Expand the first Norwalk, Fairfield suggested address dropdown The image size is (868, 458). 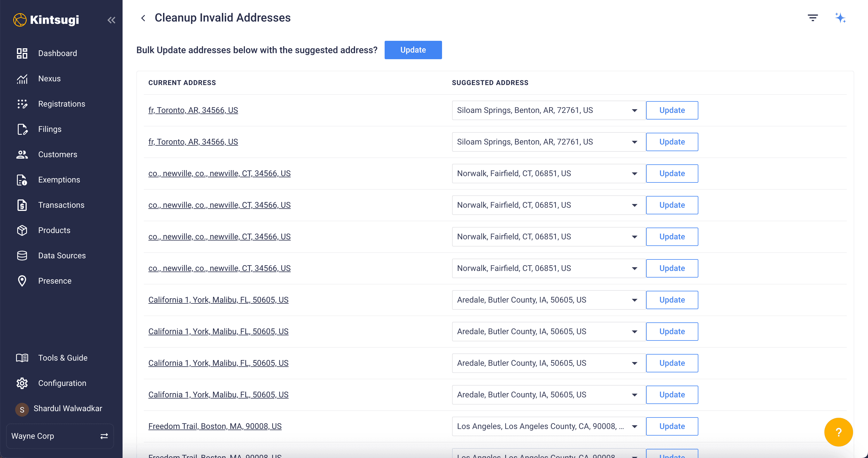pyautogui.click(x=634, y=173)
